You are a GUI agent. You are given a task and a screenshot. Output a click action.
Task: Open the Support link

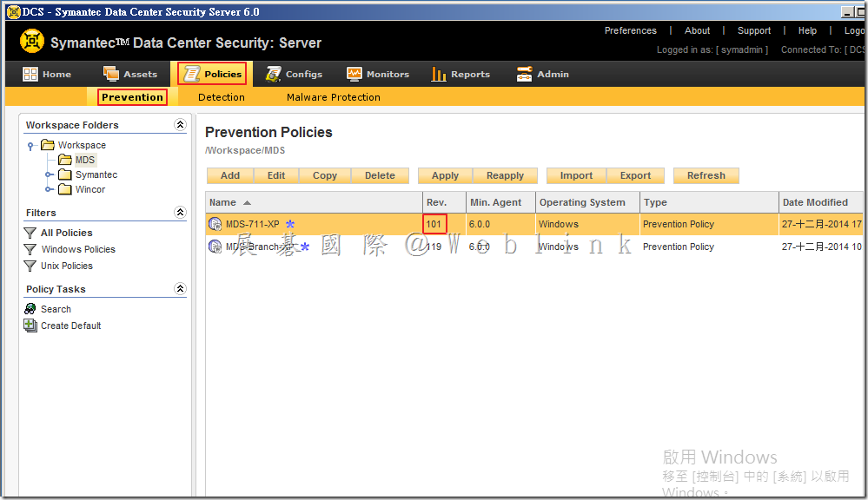[754, 30]
